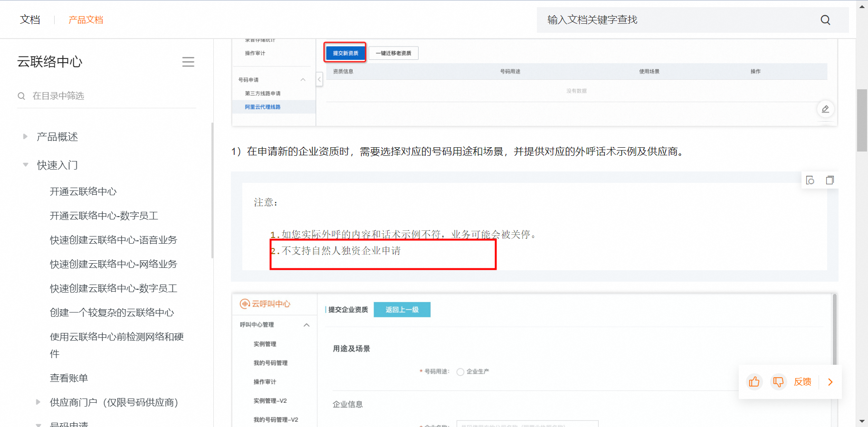This screenshot has width=868, height=427.
Task: Click 提交新资质 button in the upper screenshot
Action: (345, 53)
